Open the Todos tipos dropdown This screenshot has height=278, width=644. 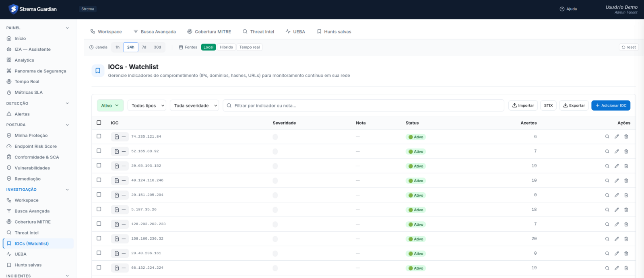(x=147, y=105)
